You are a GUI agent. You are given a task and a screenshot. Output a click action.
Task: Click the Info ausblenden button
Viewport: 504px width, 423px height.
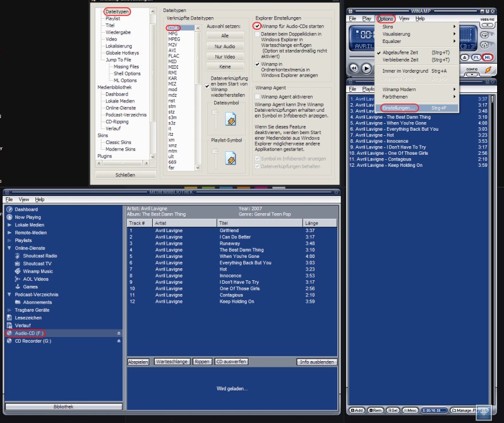(x=317, y=362)
